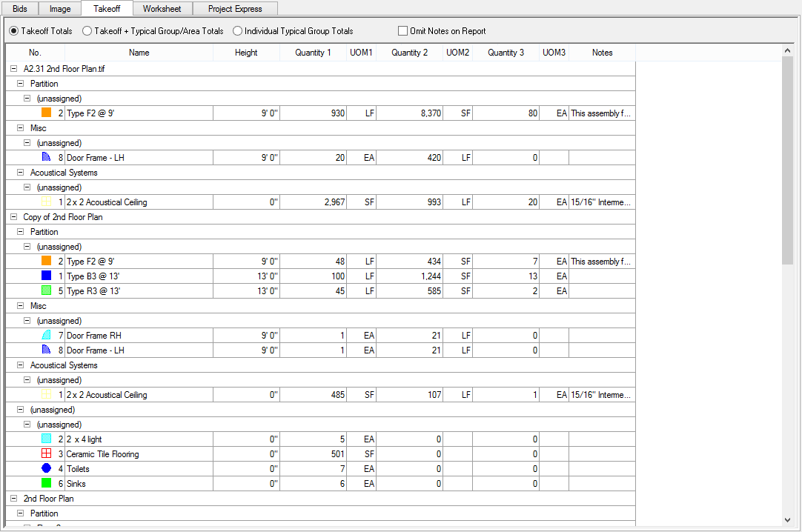The image size is (802, 532).
Task: Select the 'Toilets' name cell
Action: coord(139,468)
